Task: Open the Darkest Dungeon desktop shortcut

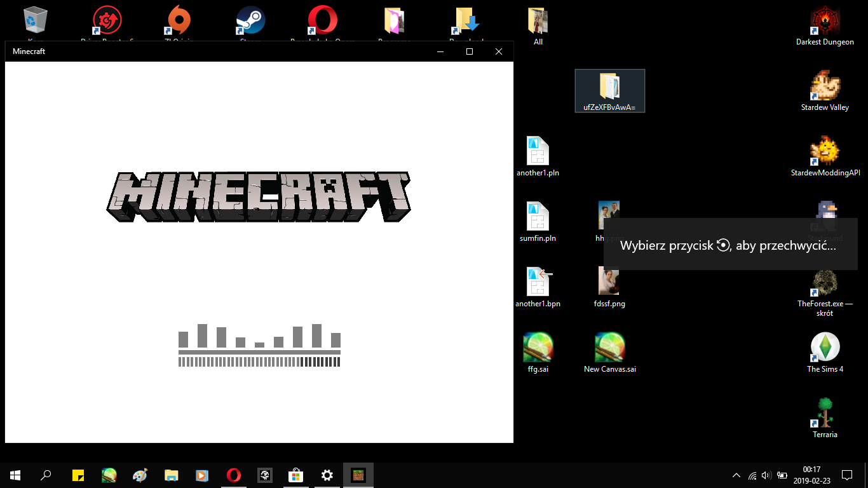Action: point(825,23)
